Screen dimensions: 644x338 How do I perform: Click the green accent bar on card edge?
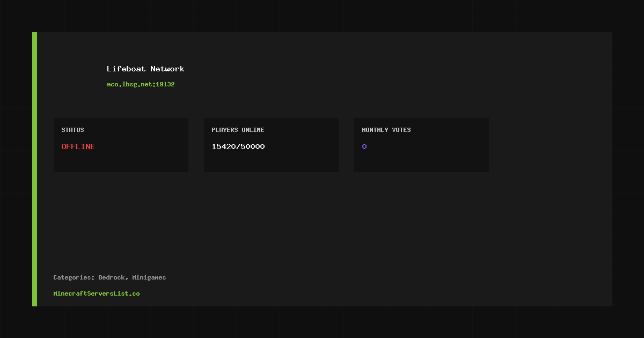(x=34, y=169)
